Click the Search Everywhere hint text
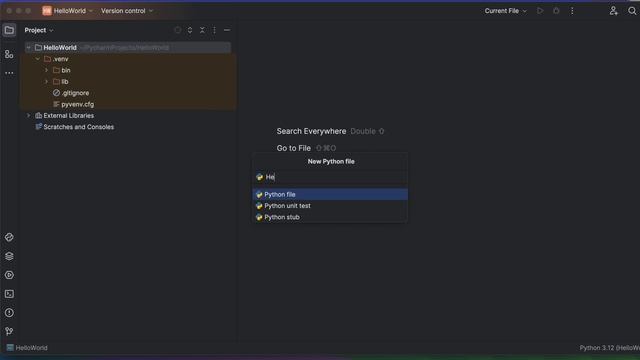Viewport: 640px width, 360px height. tap(311, 131)
